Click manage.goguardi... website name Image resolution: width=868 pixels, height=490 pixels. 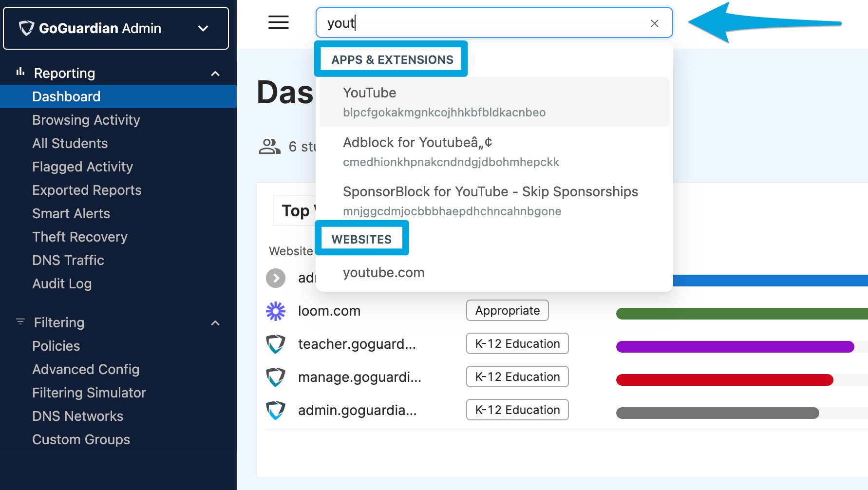[x=359, y=377]
